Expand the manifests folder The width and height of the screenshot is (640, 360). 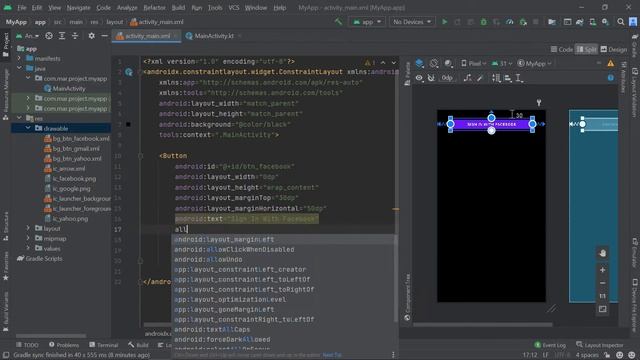19,58
